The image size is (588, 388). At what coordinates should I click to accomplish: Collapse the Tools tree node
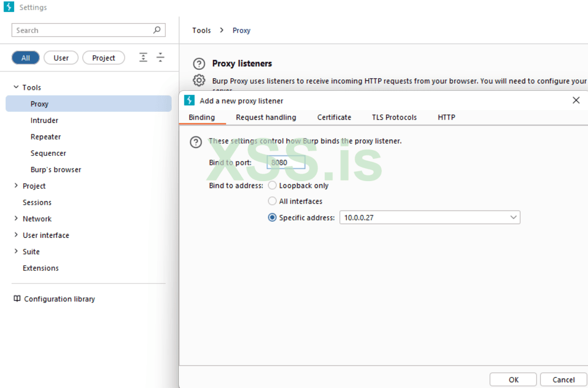pyautogui.click(x=16, y=87)
